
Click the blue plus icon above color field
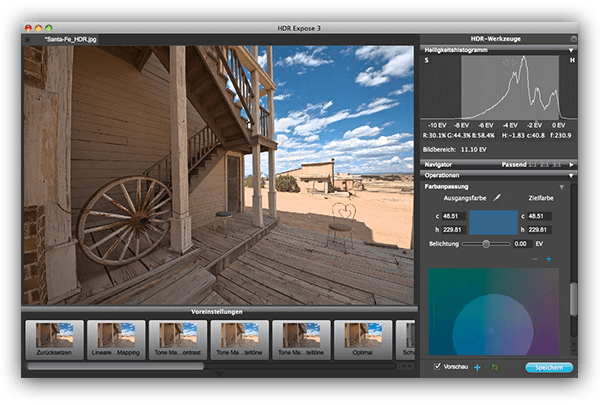point(549,259)
